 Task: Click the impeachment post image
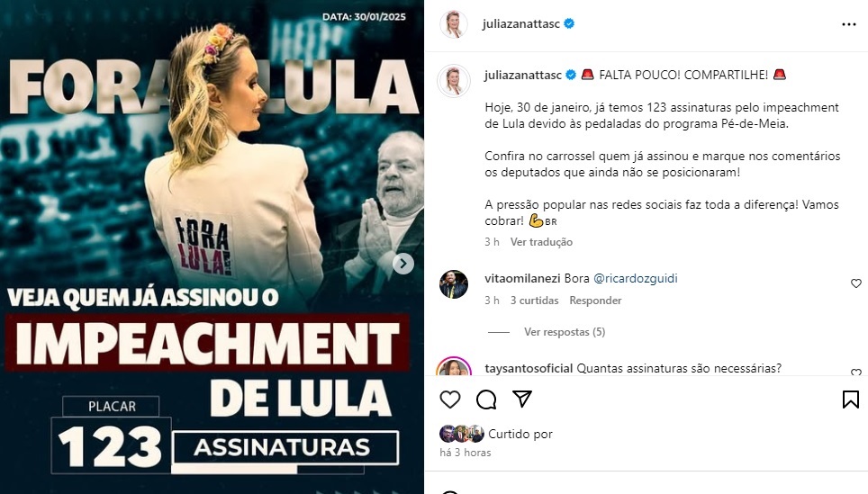[212, 247]
